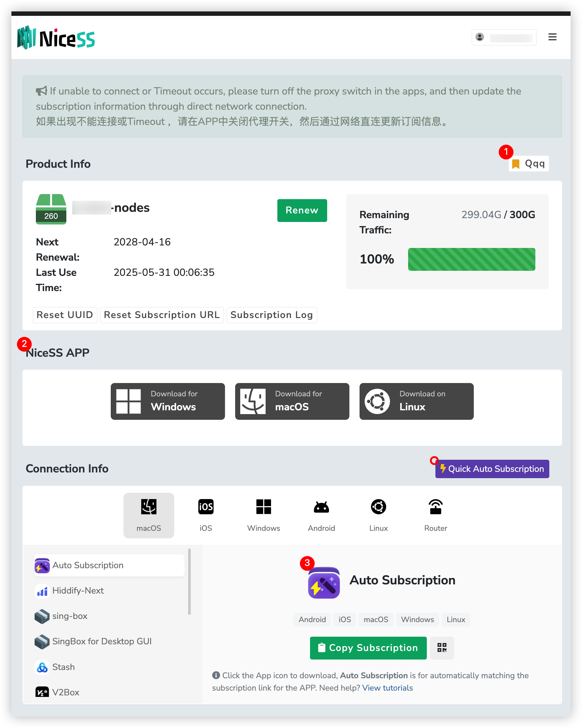The image size is (582, 728).
Task: Click Reset UUID
Action: (64, 315)
